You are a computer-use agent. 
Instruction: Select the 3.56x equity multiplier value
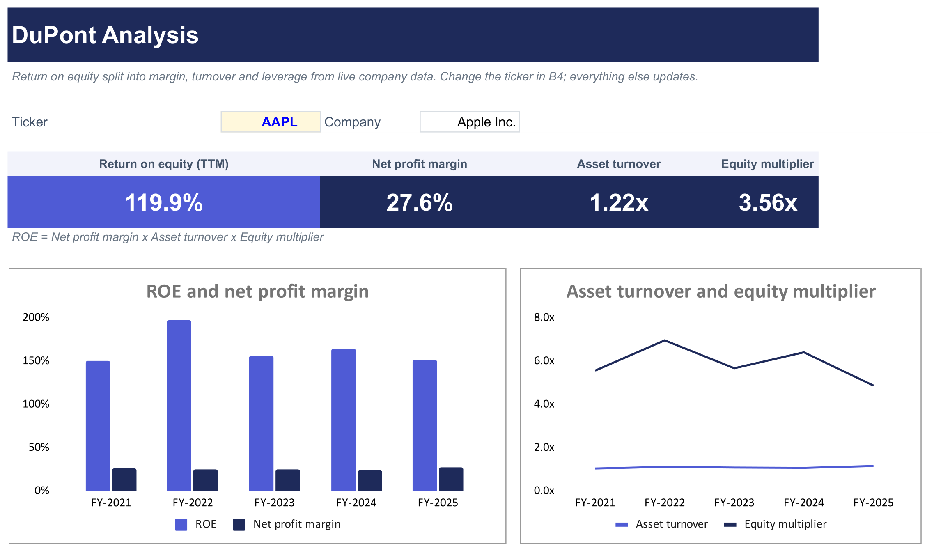[768, 202]
